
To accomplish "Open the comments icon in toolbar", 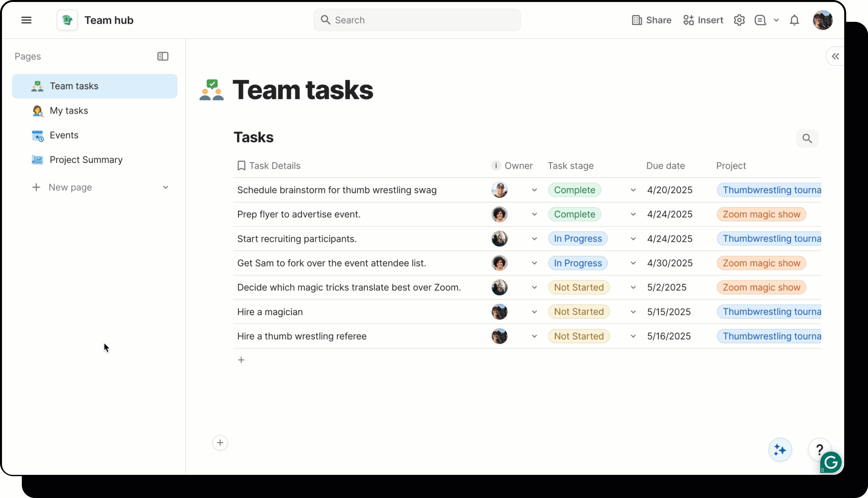I will coord(760,20).
